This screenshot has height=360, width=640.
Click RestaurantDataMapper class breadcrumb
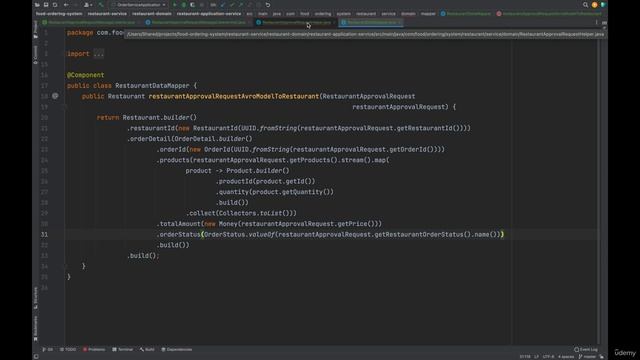click(465, 14)
